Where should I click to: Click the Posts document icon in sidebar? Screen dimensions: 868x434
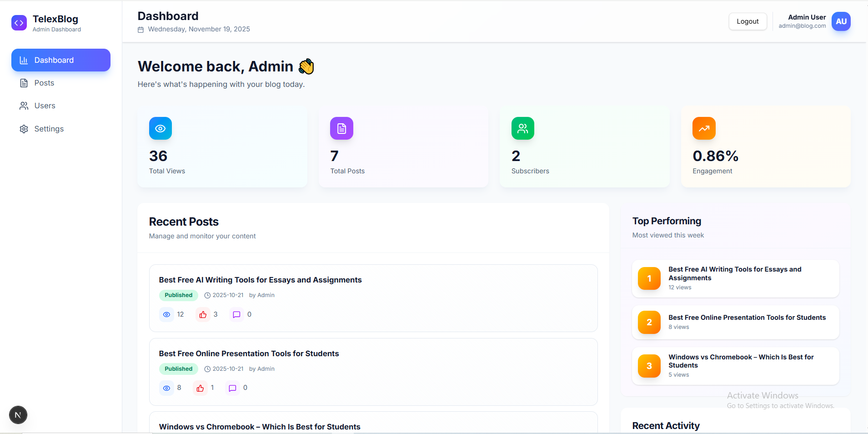24,83
